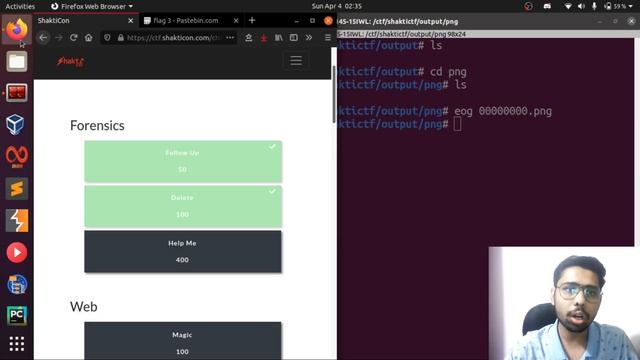Open Burp Suite from the dock
Image resolution: width=640 pixels, height=360 pixels.
click(17, 220)
